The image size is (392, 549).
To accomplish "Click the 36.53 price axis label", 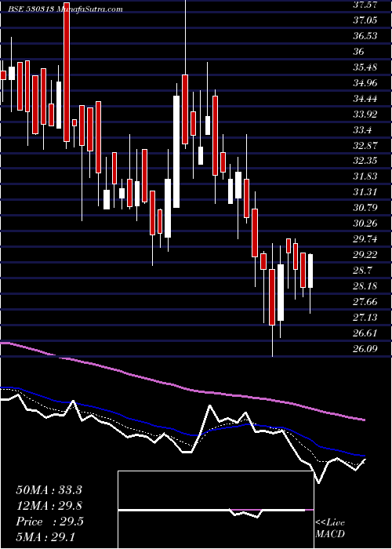I will click(x=365, y=36).
